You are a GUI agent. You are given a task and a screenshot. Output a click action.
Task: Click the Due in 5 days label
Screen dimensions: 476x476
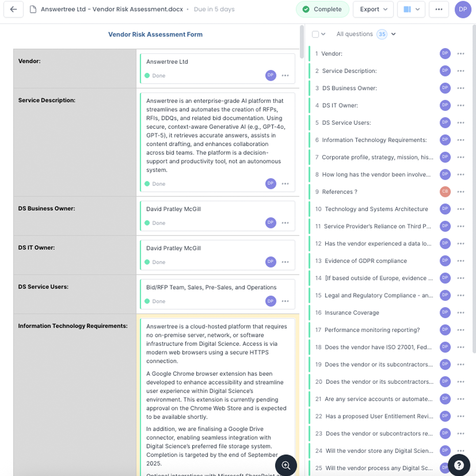click(x=214, y=9)
